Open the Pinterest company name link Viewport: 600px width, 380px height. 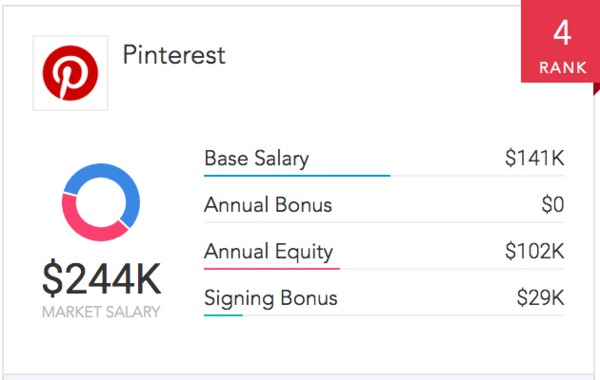174,55
